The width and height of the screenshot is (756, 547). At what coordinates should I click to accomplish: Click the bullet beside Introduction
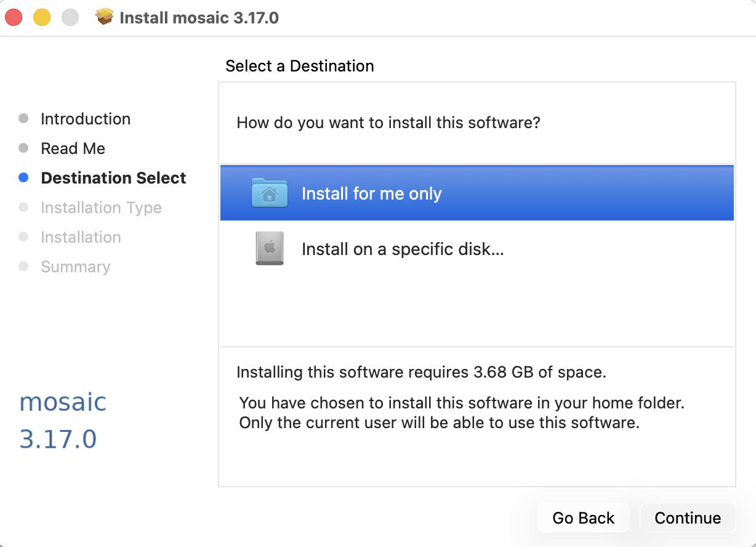23,119
